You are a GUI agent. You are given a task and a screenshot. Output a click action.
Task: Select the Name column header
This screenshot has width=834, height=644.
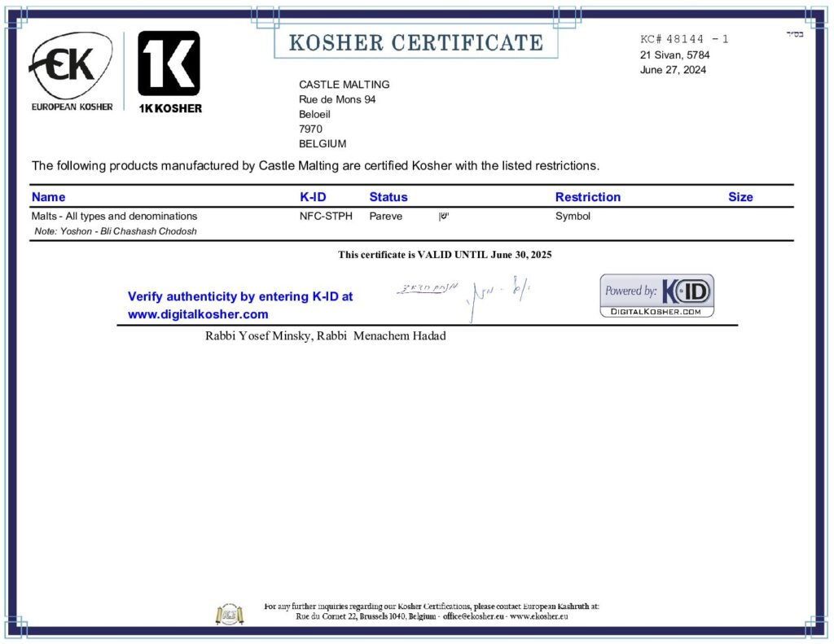point(47,196)
